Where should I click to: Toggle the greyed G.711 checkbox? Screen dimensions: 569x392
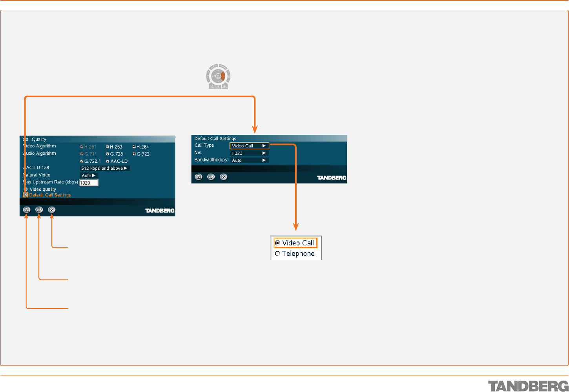pos(82,154)
